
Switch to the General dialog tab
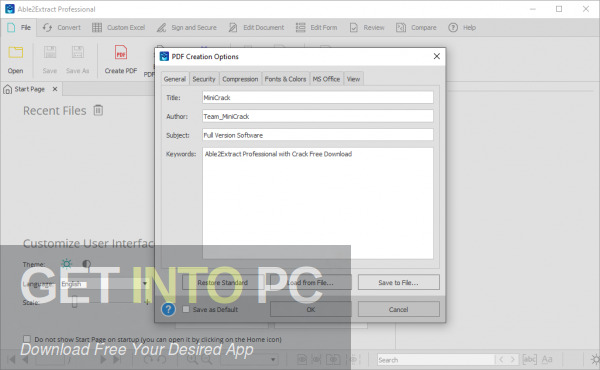(x=175, y=79)
